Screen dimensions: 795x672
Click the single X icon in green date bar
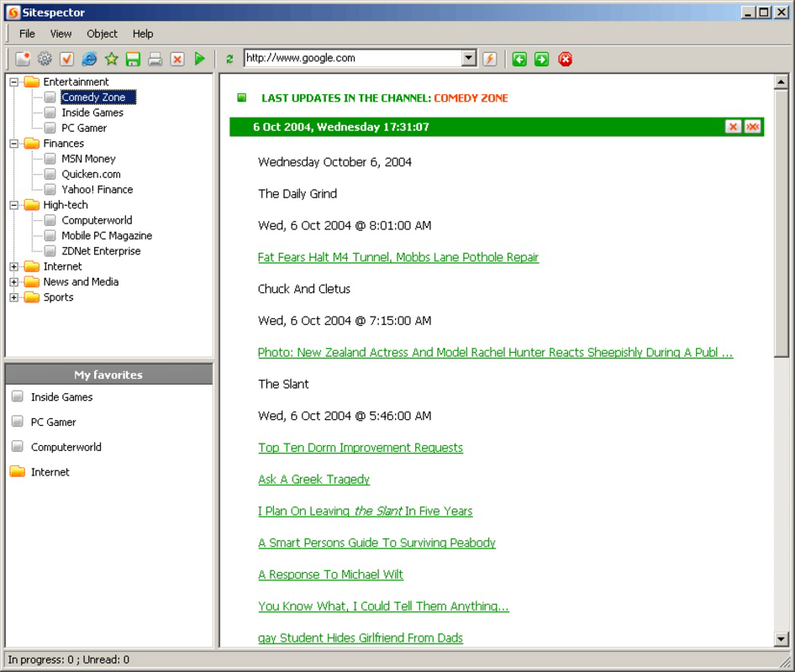click(733, 127)
